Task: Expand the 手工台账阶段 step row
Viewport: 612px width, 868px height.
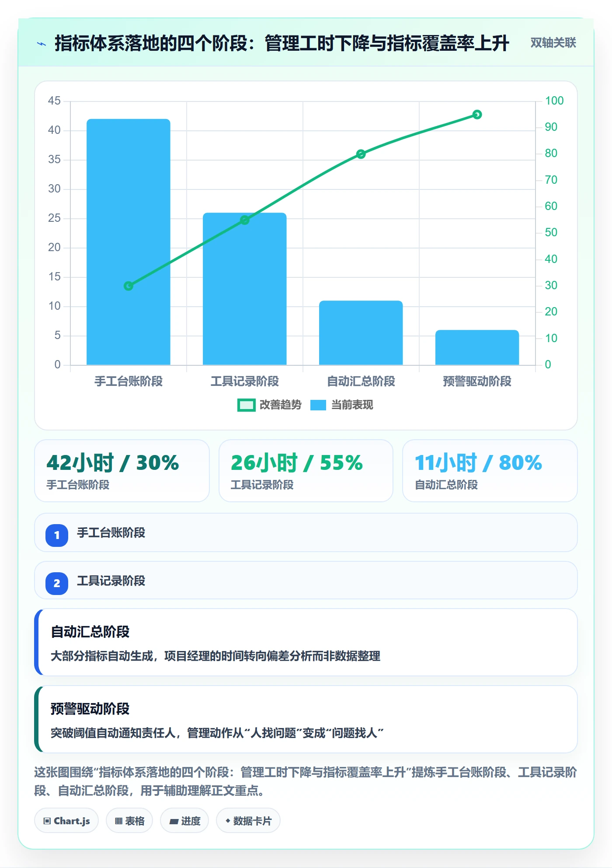Action: (306, 532)
